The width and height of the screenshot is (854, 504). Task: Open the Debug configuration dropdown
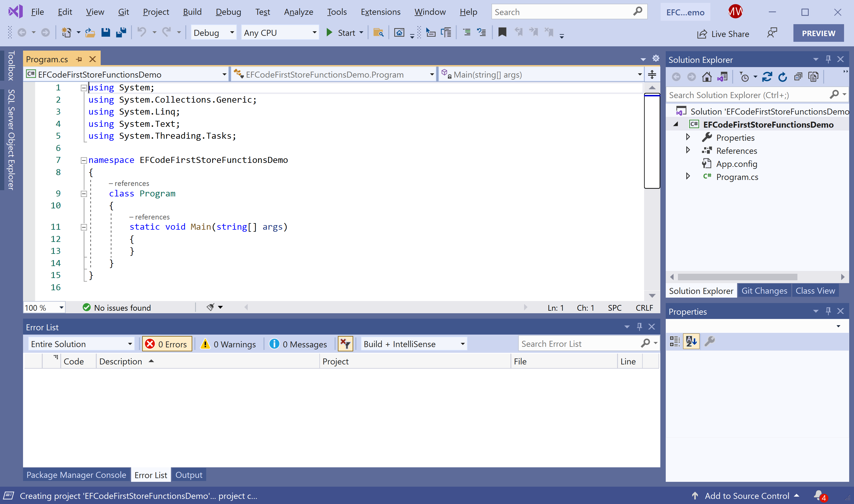214,33
